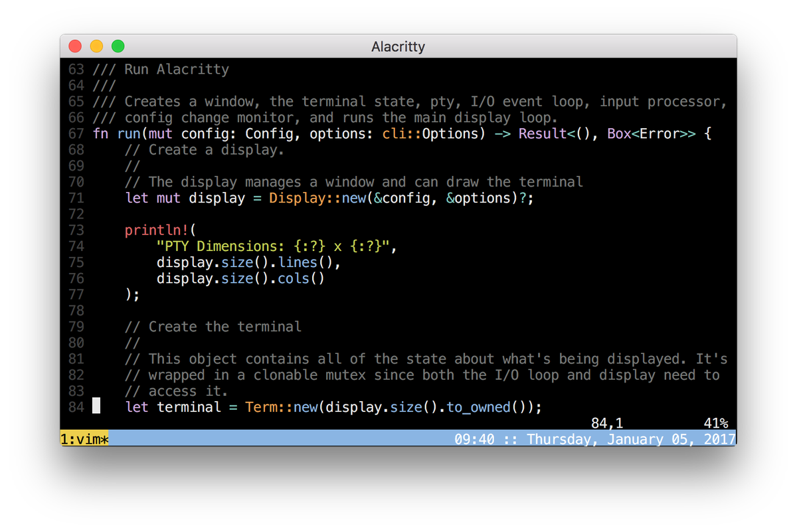Click the green zoom window button
This screenshot has width=797, height=532.
click(118, 46)
